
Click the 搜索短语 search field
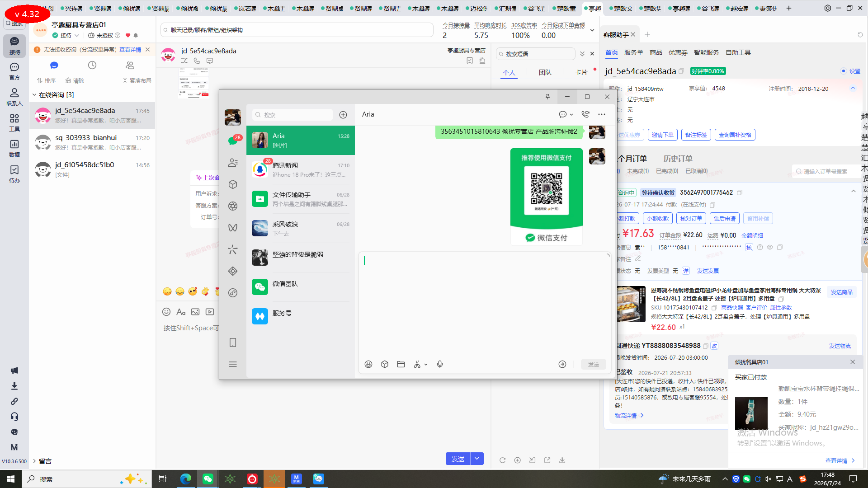point(536,54)
